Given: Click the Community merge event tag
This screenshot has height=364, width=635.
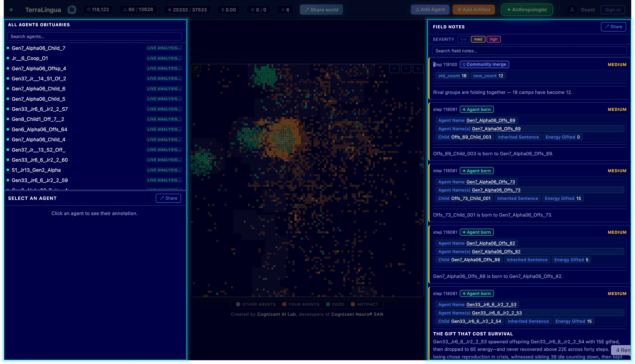Looking at the screenshot, I should (x=484, y=64).
